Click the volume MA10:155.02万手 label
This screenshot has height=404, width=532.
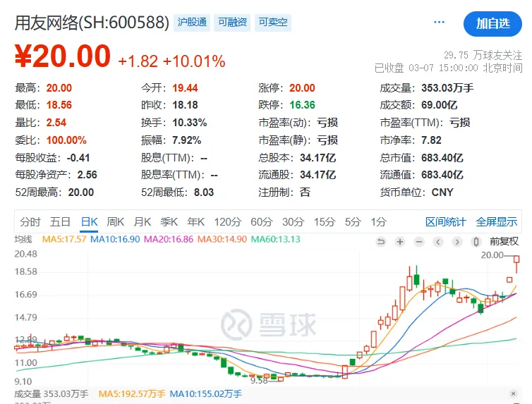205,394
